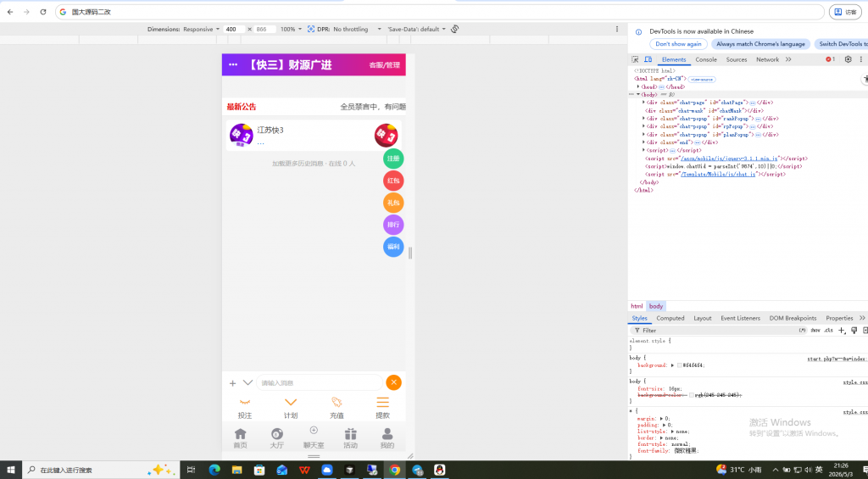Image resolution: width=868 pixels, height=479 pixels.
Task: Switch to the Layout tab
Action: tap(703, 319)
